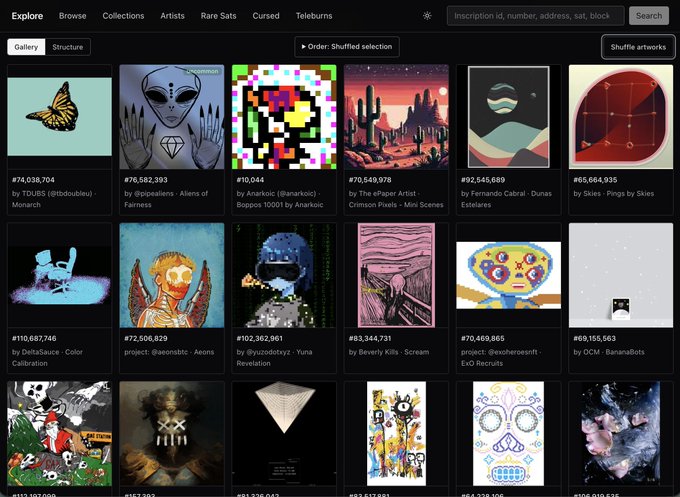Open the Skies Pings by Skies caption
680x497 pixels.
tap(614, 193)
